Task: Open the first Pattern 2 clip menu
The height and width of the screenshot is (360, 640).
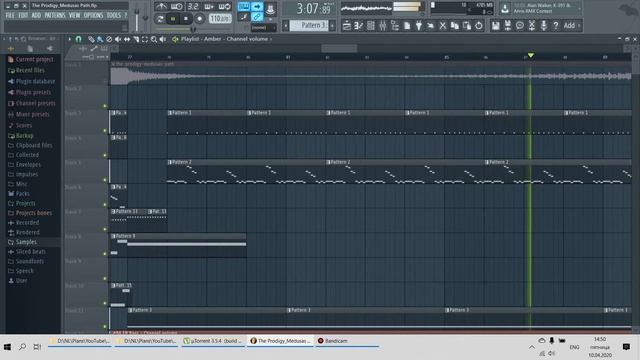Action: coord(170,162)
